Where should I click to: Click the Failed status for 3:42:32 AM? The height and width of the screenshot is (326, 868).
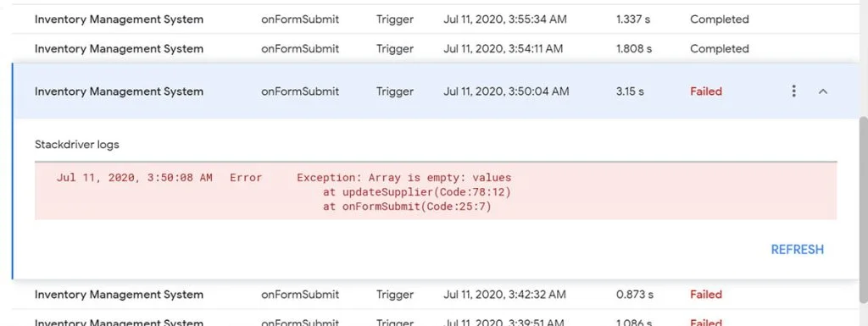[706, 295]
